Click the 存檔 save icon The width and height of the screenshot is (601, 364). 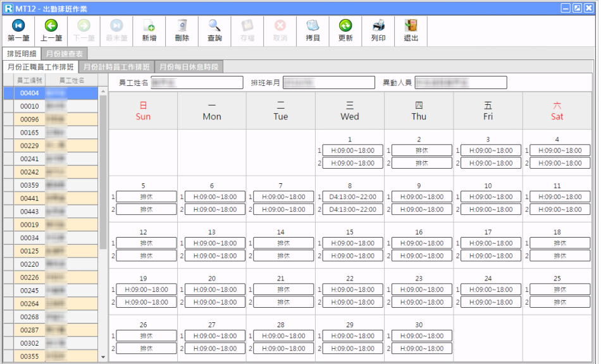tap(247, 26)
